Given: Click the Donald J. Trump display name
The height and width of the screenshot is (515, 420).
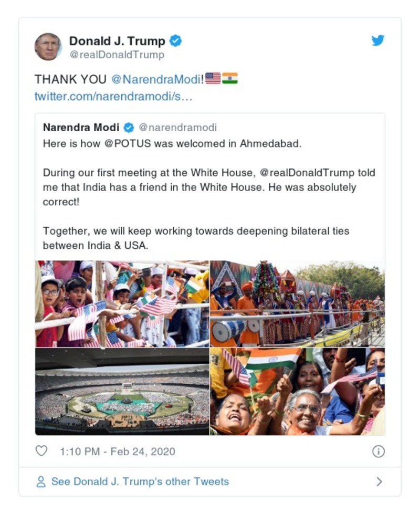Looking at the screenshot, I should [117, 41].
